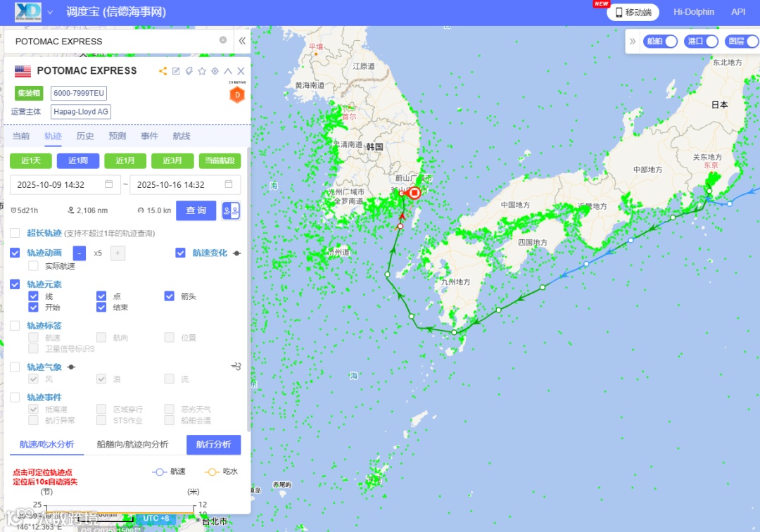760x532 pixels.
Task: Open the 船艏向/航迹向分析 tab
Action: click(132, 444)
